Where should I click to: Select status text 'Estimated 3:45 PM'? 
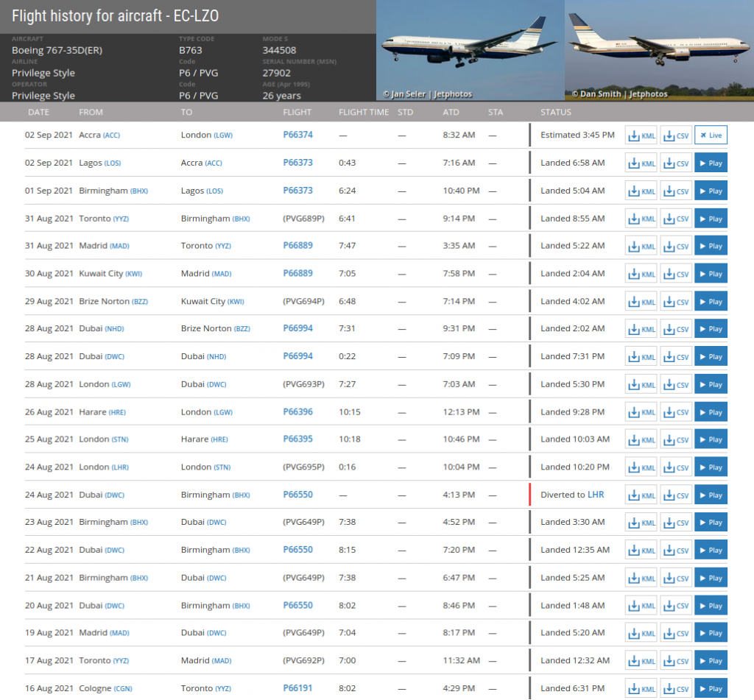click(x=577, y=135)
